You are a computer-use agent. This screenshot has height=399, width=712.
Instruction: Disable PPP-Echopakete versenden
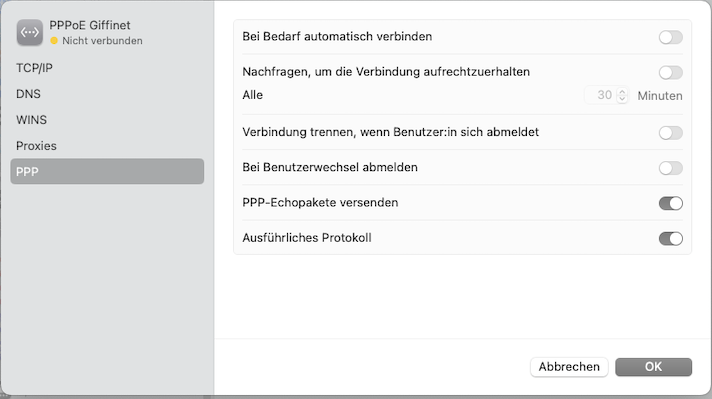click(671, 203)
